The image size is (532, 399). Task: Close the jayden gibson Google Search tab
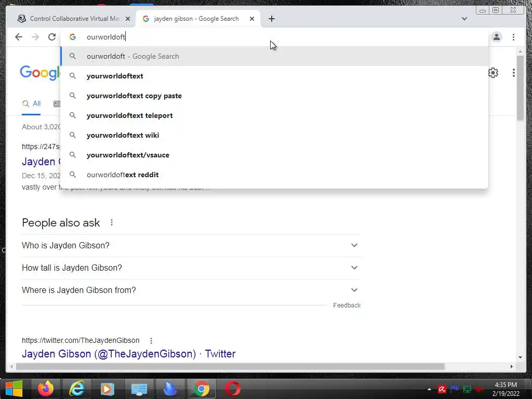[252, 19]
